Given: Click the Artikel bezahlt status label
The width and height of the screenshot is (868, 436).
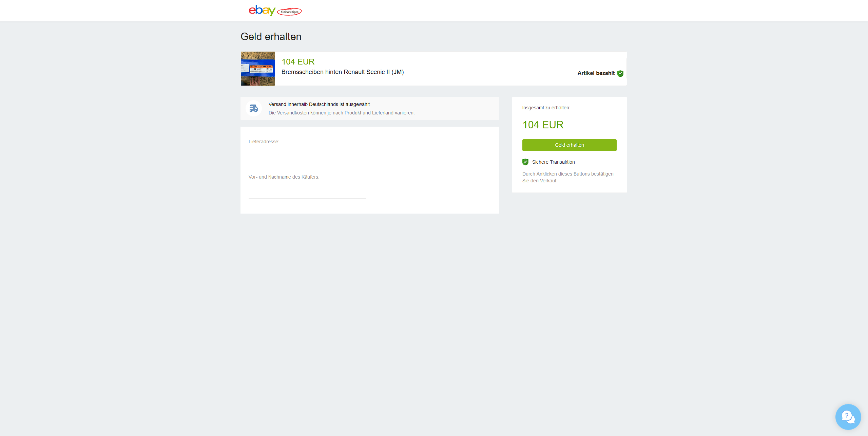Looking at the screenshot, I should [596, 73].
